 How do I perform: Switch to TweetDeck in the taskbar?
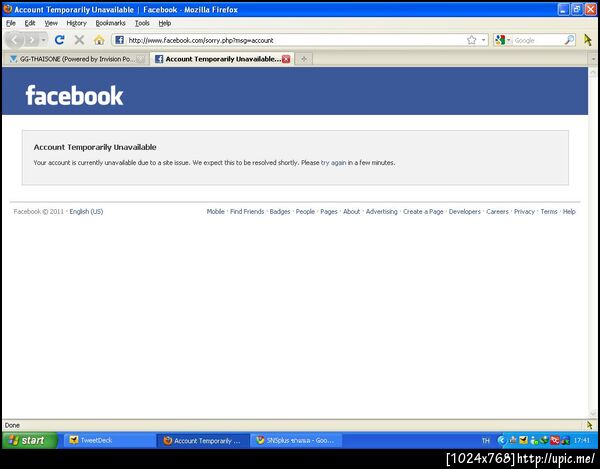[x=109, y=440]
